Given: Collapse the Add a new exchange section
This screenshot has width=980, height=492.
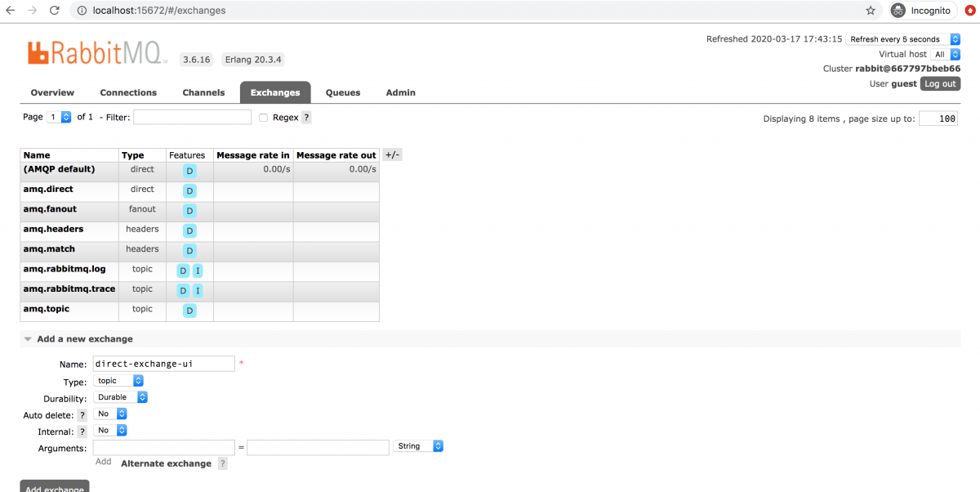Looking at the screenshot, I should 27,338.
